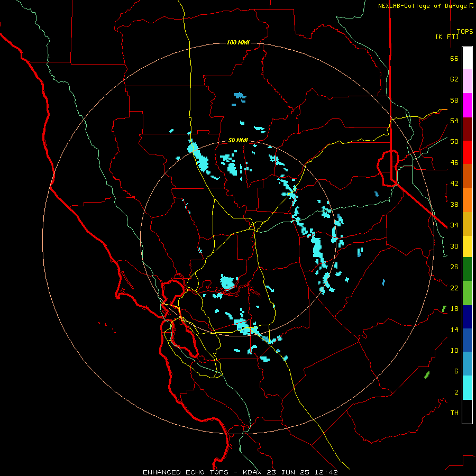
Task: Click the legend value 6
Action: 456,371
